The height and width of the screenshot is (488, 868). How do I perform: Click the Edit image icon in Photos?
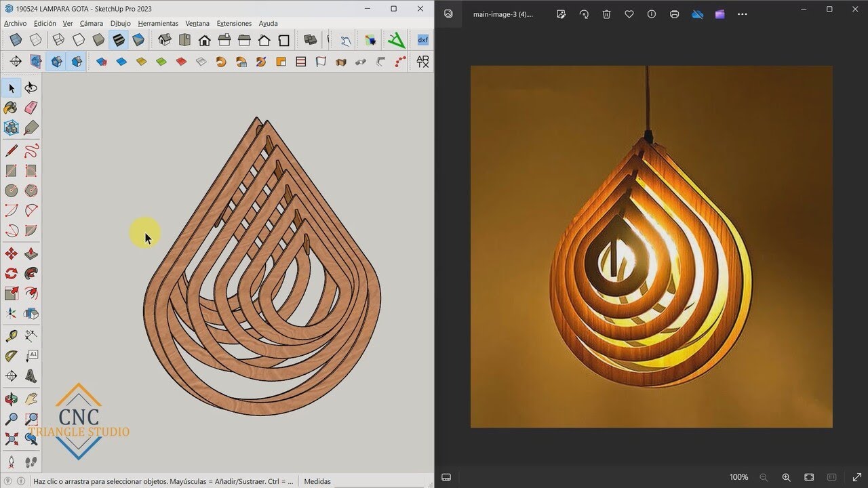coord(561,14)
